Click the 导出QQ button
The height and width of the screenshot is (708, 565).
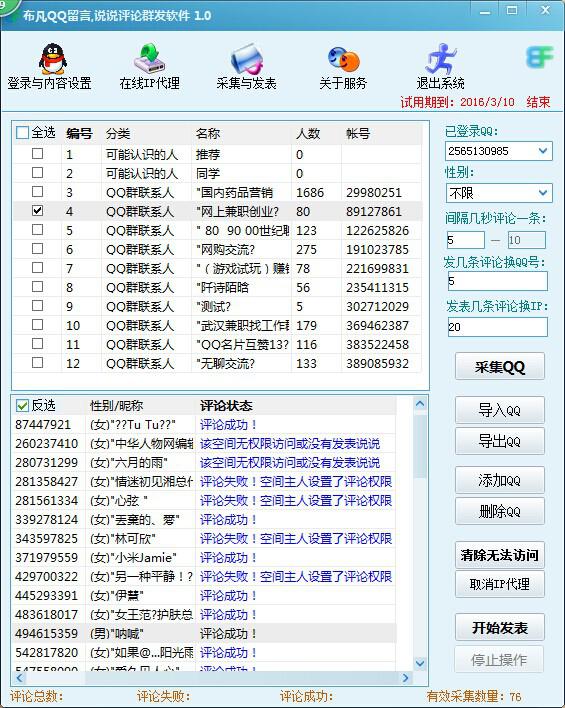pos(500,441)
